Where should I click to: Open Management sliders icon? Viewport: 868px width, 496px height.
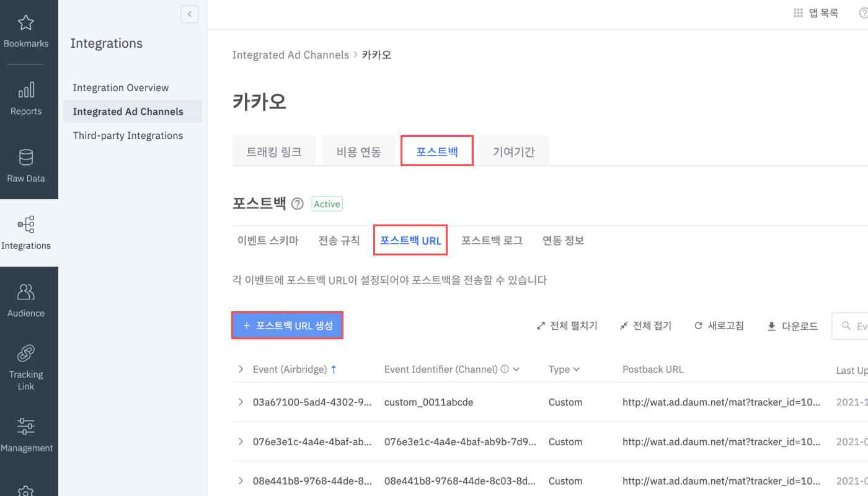(x=26, y=427)
